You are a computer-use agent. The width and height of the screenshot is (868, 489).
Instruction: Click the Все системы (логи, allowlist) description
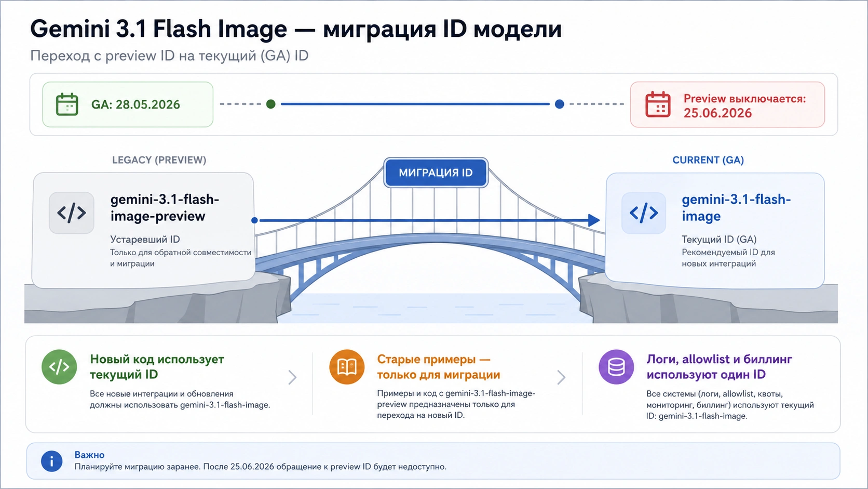[730, 405]
